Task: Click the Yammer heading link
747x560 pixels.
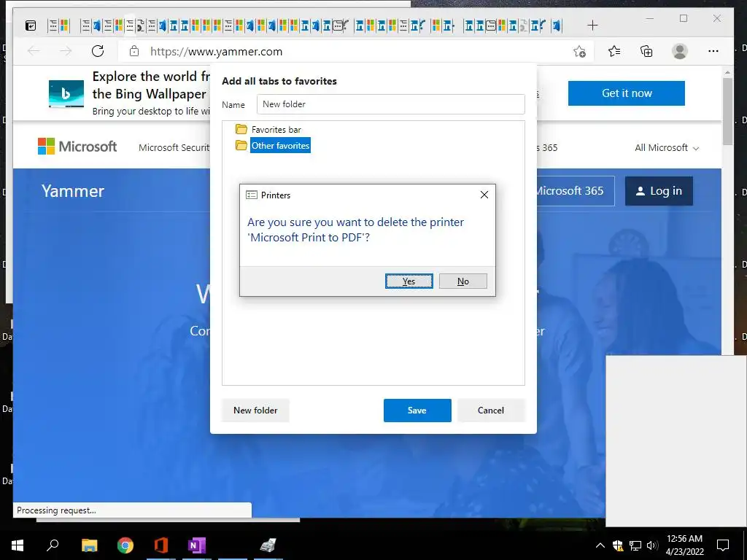Action: (72, 191)
